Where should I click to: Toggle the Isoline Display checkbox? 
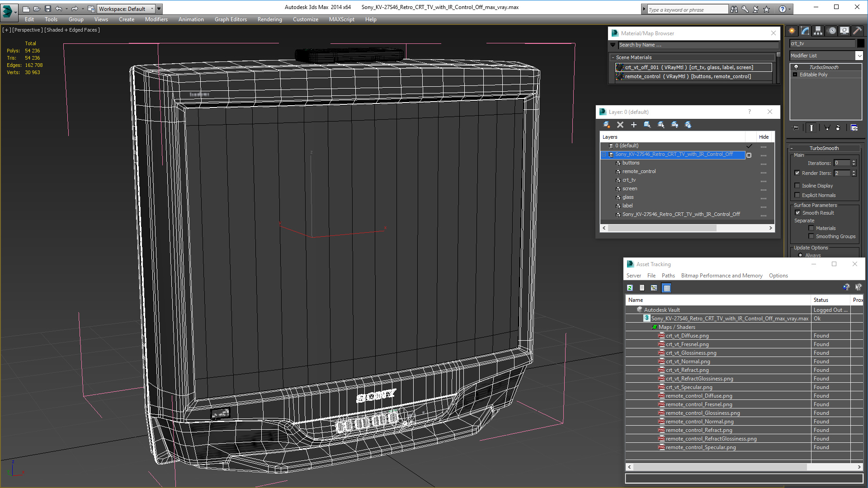(x=797, y=186)
